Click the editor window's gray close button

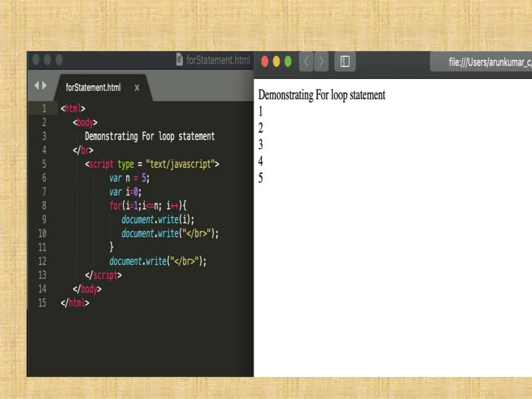(x=36, y=60)
